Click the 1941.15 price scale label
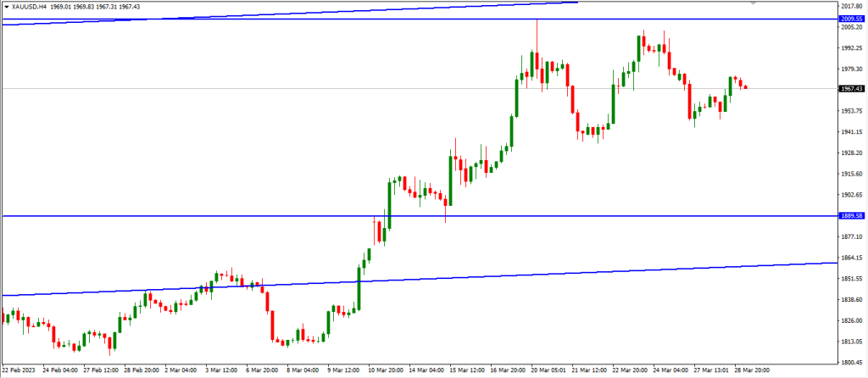Viewport: 868px width, 378px height. [x=850, y=132]
